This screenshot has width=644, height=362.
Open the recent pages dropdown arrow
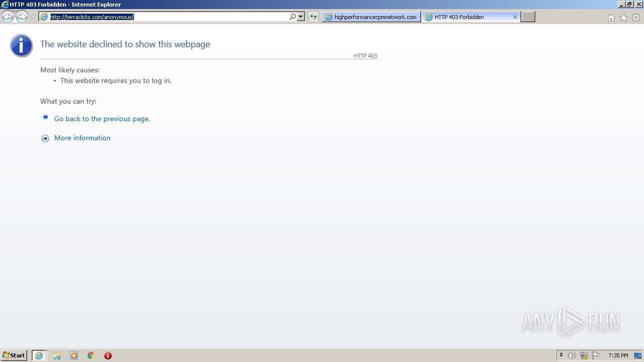(33, 17)
